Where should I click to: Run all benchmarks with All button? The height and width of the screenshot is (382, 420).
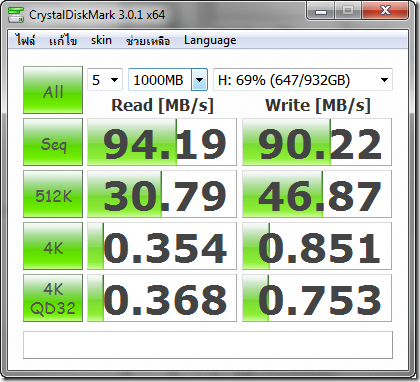tap(53, 90)
